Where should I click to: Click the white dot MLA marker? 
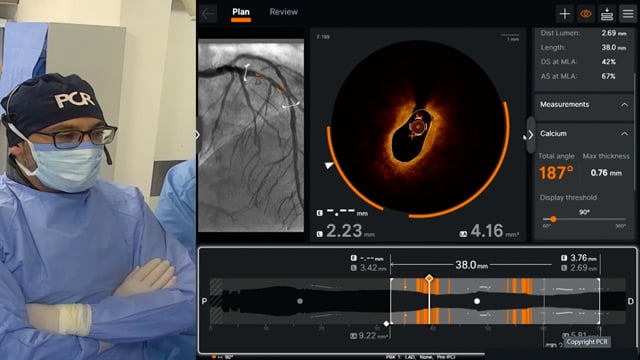point(477,301)
